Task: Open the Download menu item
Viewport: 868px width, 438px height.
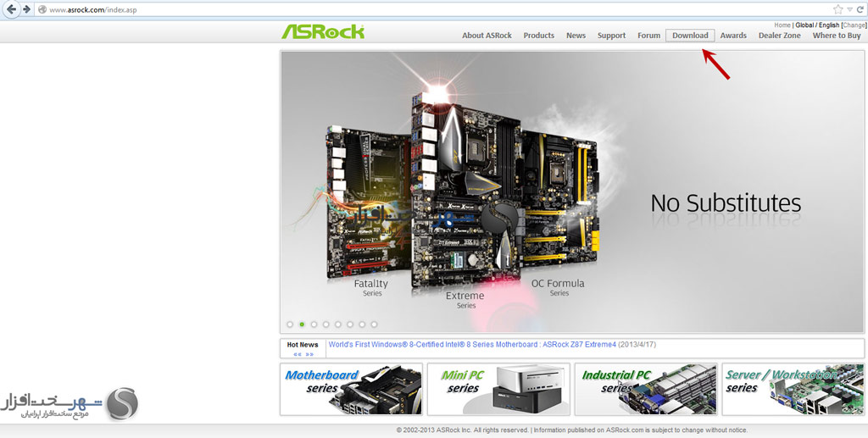Action: pyautogui.click(x=690, y=36)
